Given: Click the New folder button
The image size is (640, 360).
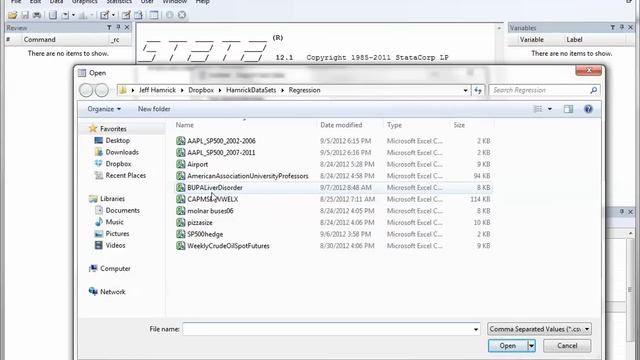Looking at the screenshot, I should click(x=154, y=109).
